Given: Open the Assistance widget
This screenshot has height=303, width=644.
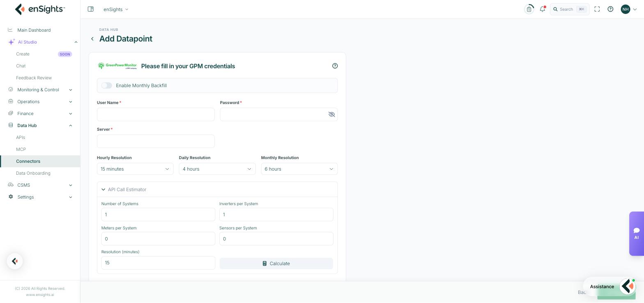Looking at the screenshot, I should 609,287.
